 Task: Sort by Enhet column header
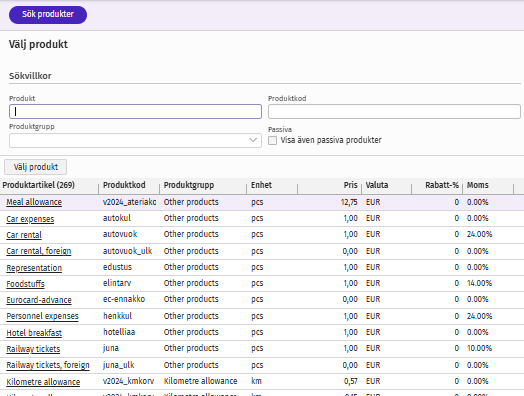click(x=261, y=185)
